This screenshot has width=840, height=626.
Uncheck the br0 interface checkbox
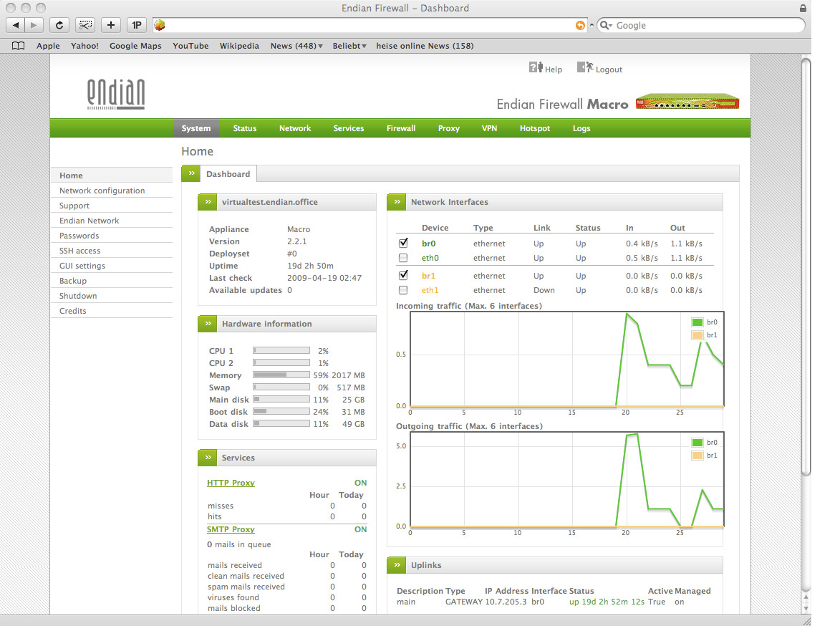coord(403,243)
